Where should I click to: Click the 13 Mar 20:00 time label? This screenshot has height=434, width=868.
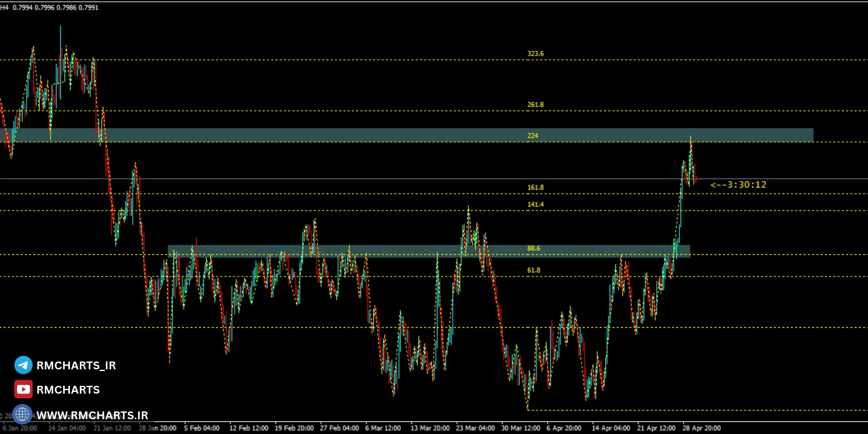(430, 428)
